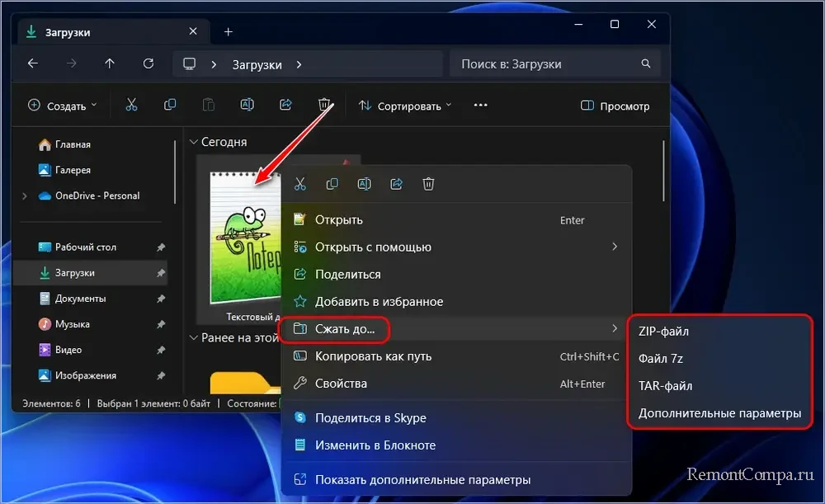Screen dimensions: 825x504
Task: Open Документы in the sidebar
Action: 80,299
